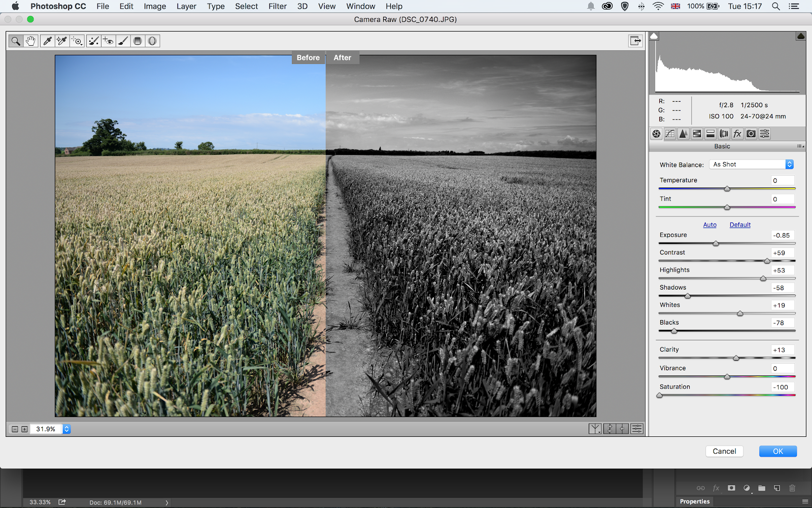This screenshot has height=508, width=812.
Task: Open the Effects (fx) panel tab
Action: coord(737,134)
